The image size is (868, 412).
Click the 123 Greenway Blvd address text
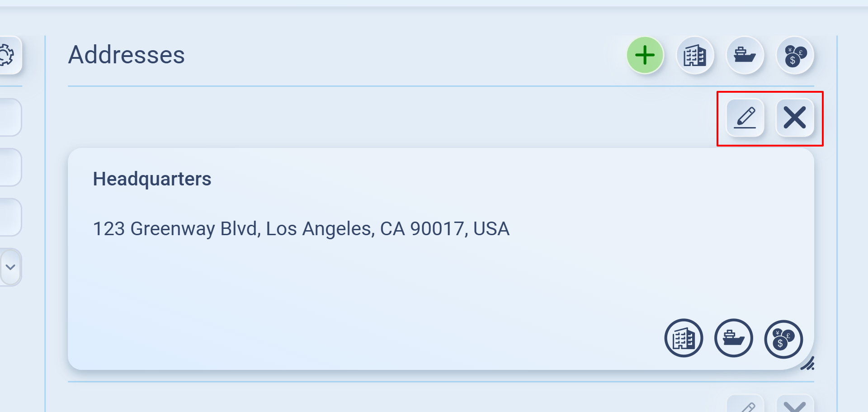[x=301, y=229]
